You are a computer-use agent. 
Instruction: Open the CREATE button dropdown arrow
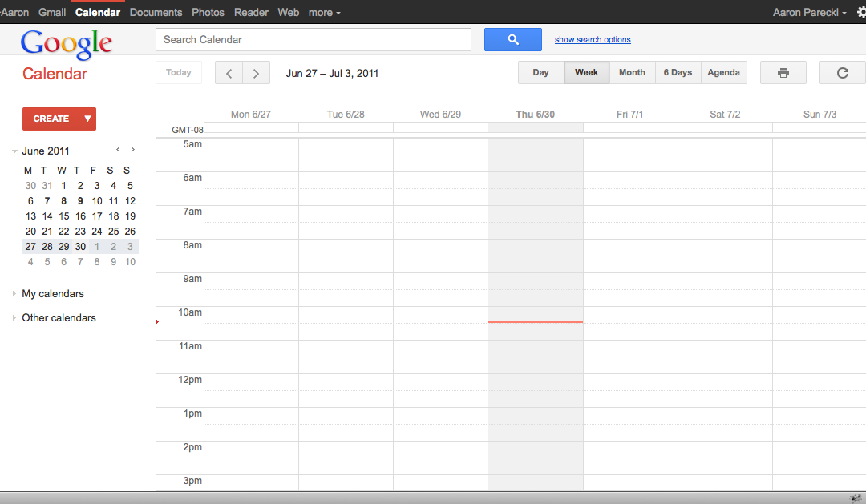click(x=87, y=119)
